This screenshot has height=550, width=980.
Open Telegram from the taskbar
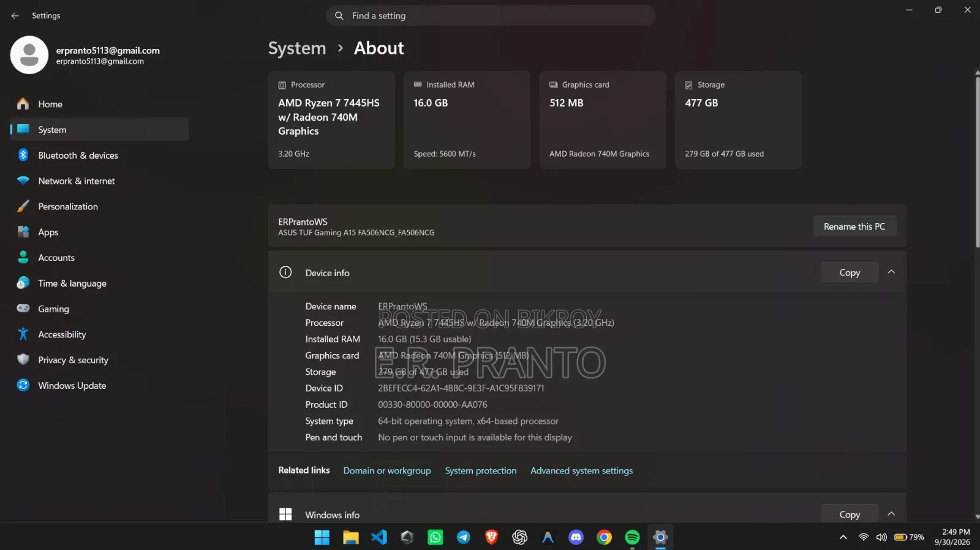[464, 538]
